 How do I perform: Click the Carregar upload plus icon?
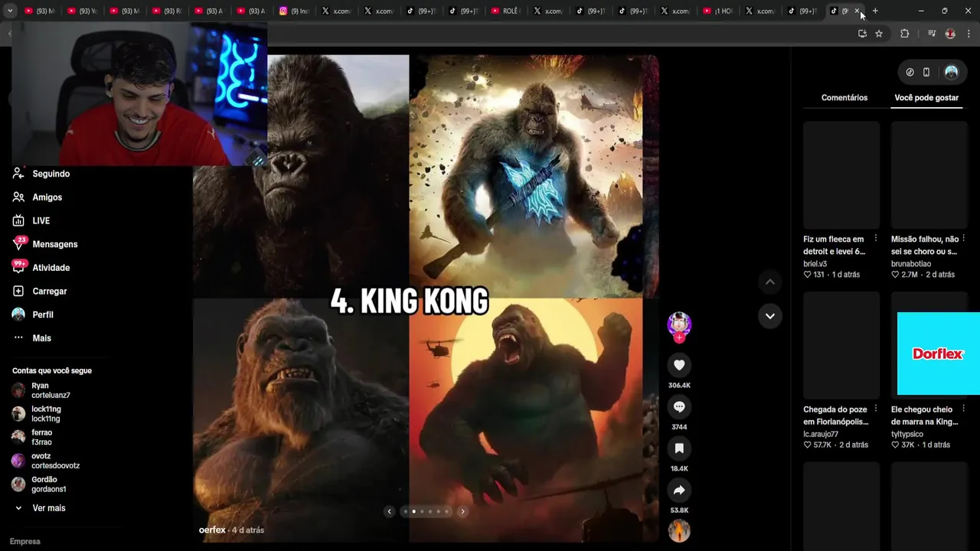(18, 291)
